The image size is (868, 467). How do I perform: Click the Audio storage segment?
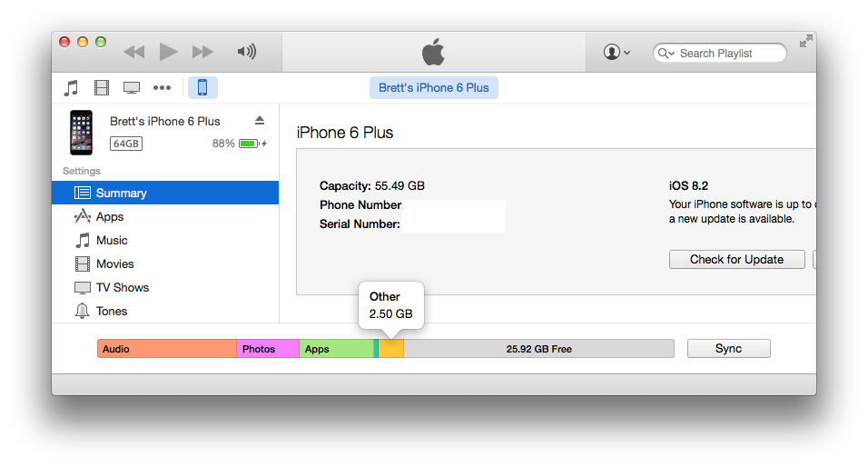(167, 349)
